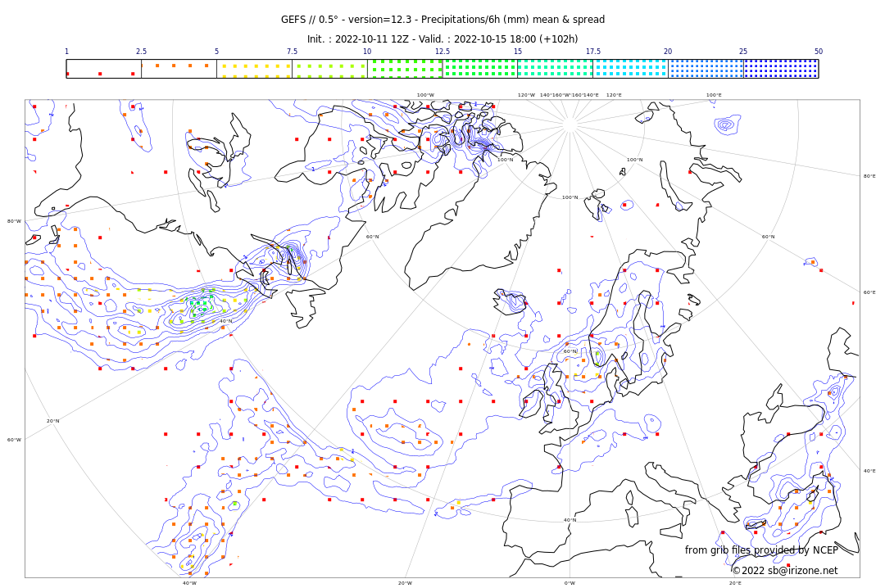Click the 40°E label on the right edge
The width and height of the screenshot is (885, 588).
point(869,471)
